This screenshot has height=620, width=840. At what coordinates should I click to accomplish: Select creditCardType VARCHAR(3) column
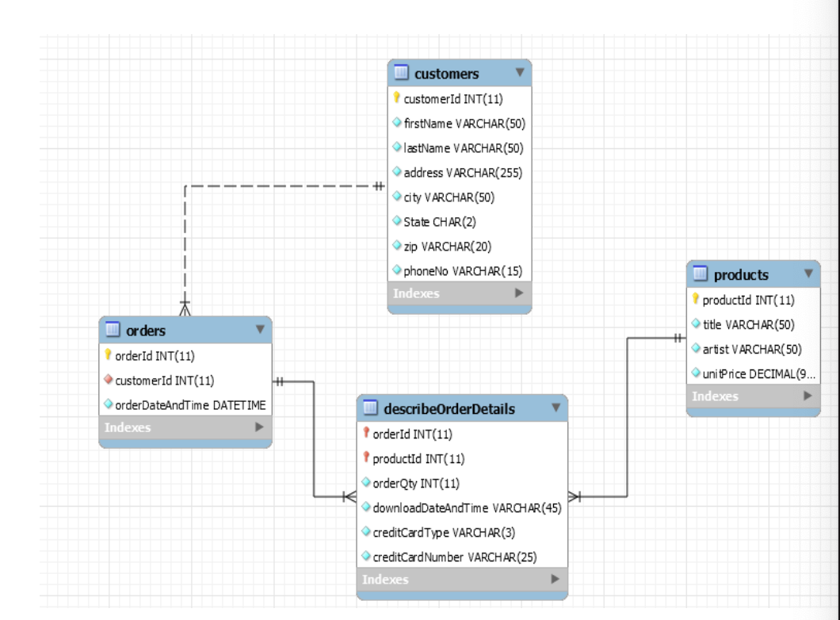click(x=462, y=533)
